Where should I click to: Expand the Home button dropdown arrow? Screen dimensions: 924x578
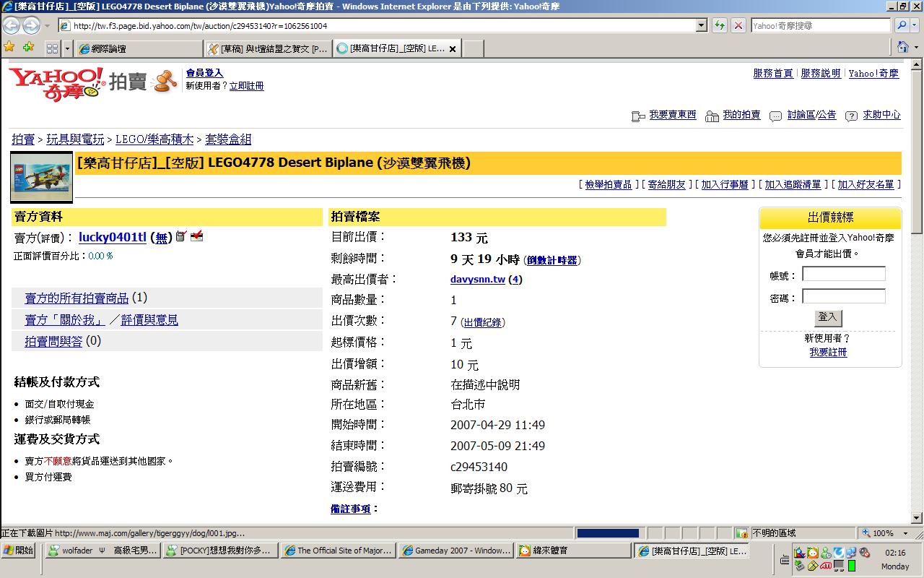pyautogui.click(x=917, y=48)
